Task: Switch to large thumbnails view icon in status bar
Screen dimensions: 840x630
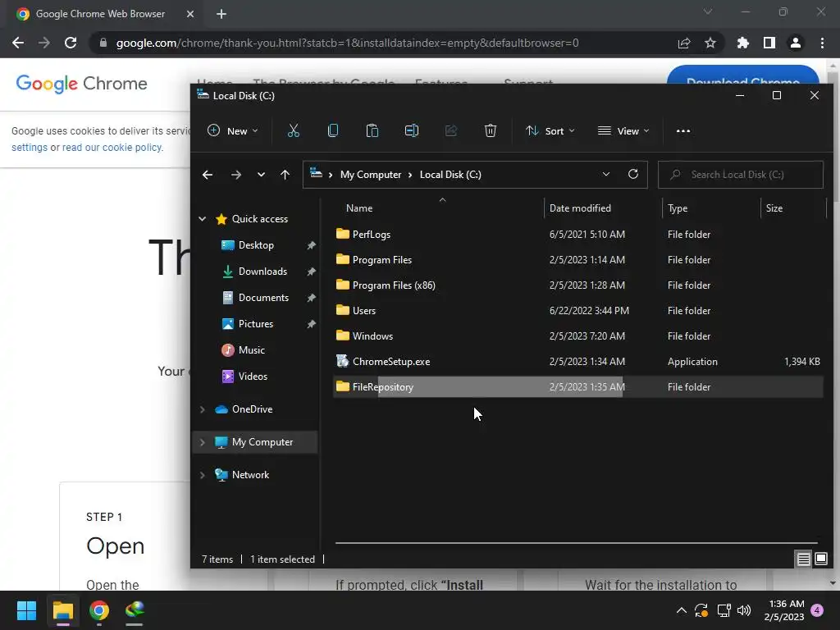Action: (820, 559)
